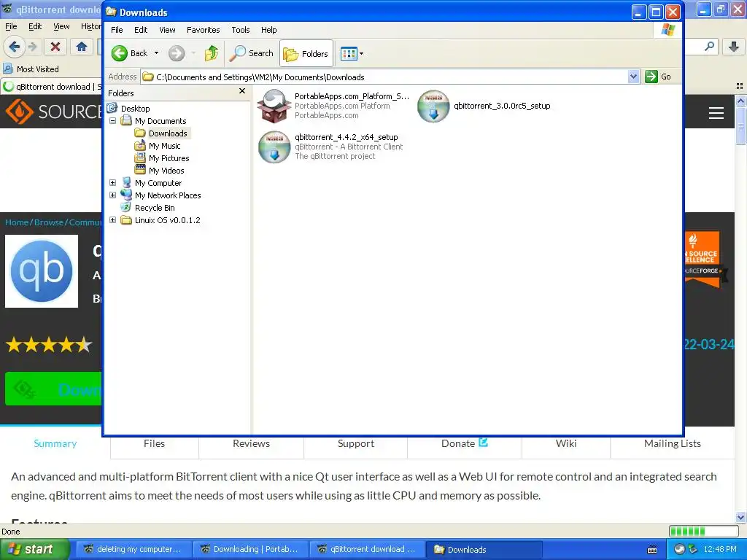
Task: Click the browser's blue Back arrow
Action: (15, 47)
